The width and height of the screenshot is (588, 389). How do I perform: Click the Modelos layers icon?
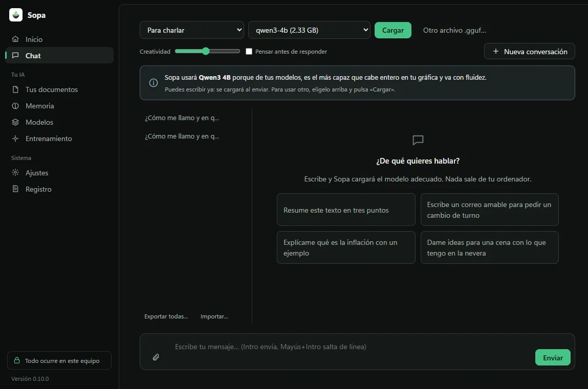click(x=15, y=122)
